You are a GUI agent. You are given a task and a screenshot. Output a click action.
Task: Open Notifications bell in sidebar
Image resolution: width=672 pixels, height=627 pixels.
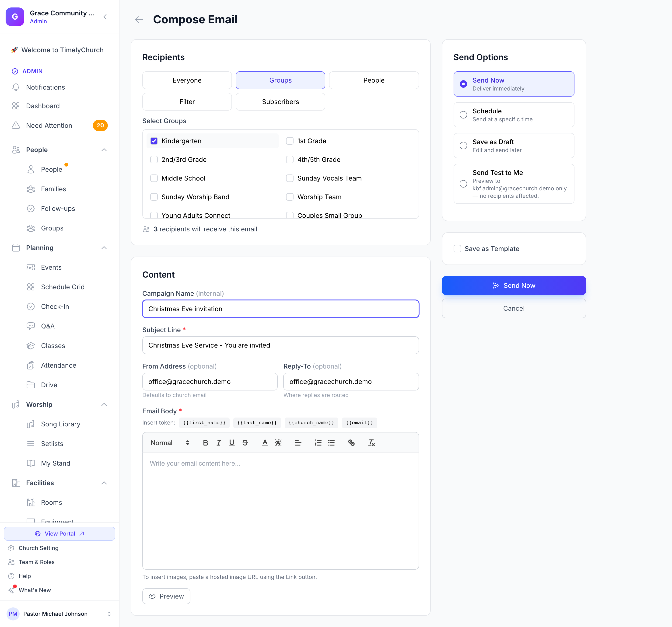click(x=59, y=87)
